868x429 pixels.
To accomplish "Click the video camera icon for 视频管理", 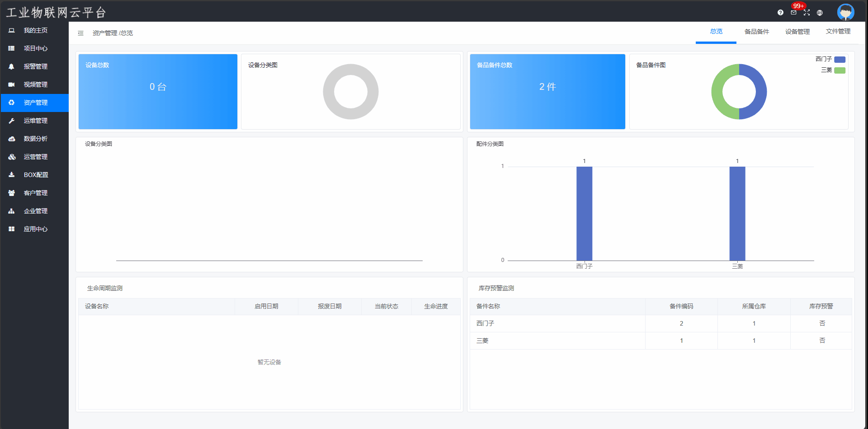I will (x=12, y=84).
